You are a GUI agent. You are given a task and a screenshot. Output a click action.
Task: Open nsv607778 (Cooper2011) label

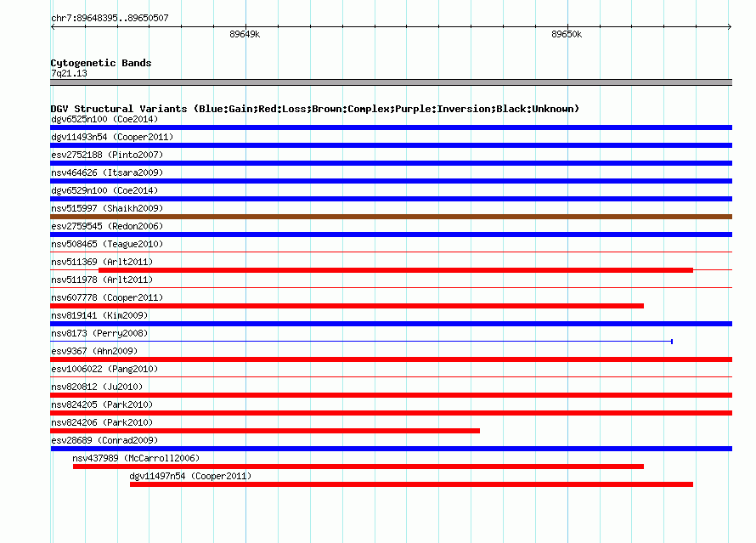click(x=107, y=297)
